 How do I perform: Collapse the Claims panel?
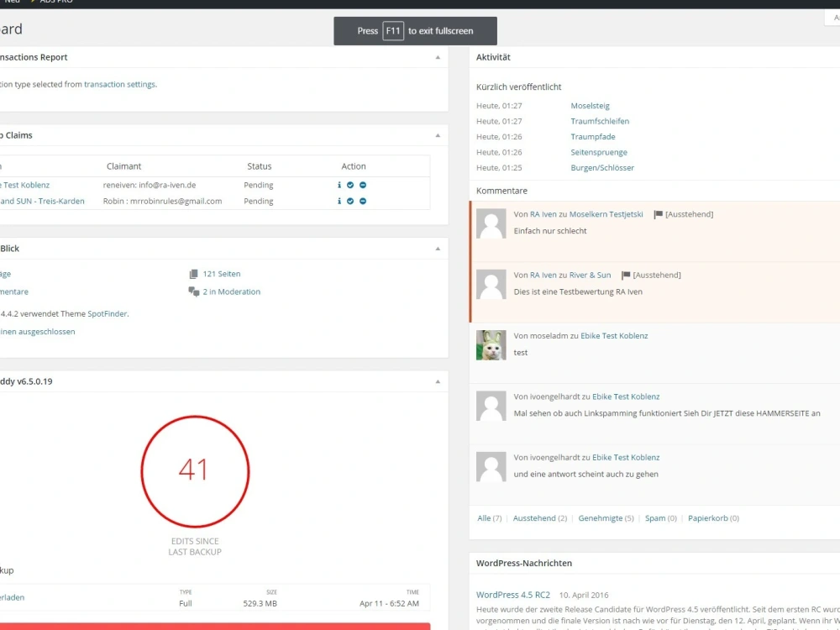click(x=438, y=135)
